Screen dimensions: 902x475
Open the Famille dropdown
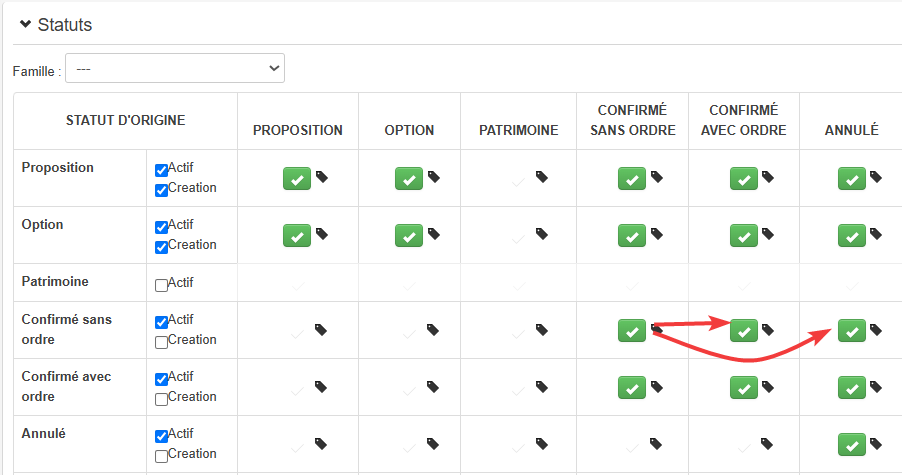(x=175, y=68)
